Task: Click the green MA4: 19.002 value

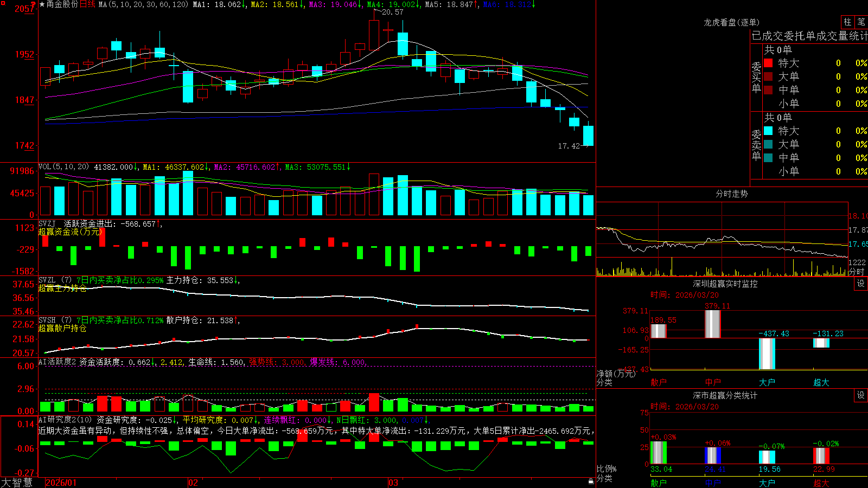Action: coord(393,4)
